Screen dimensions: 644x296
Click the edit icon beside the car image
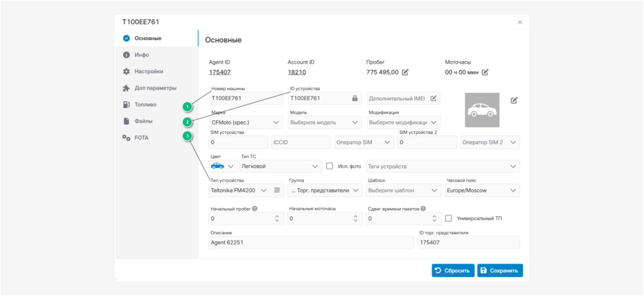(x=514, y=100)
